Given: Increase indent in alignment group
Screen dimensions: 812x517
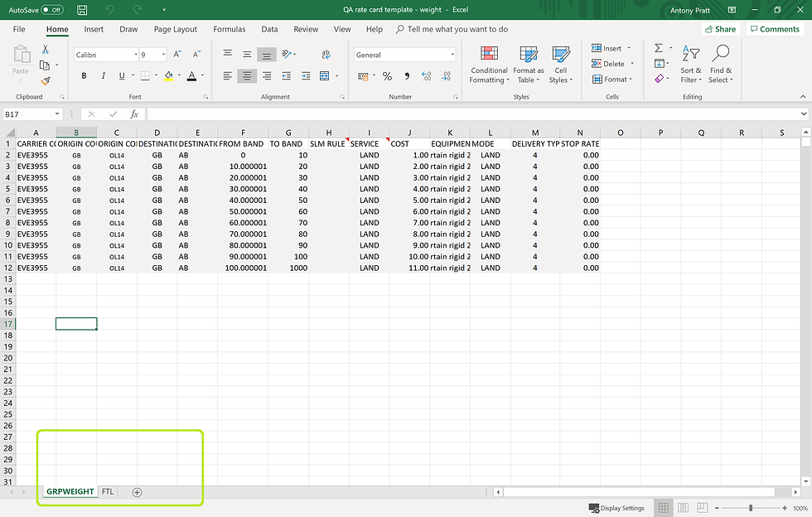Looking at the screenshot, I should click(306, 76).
